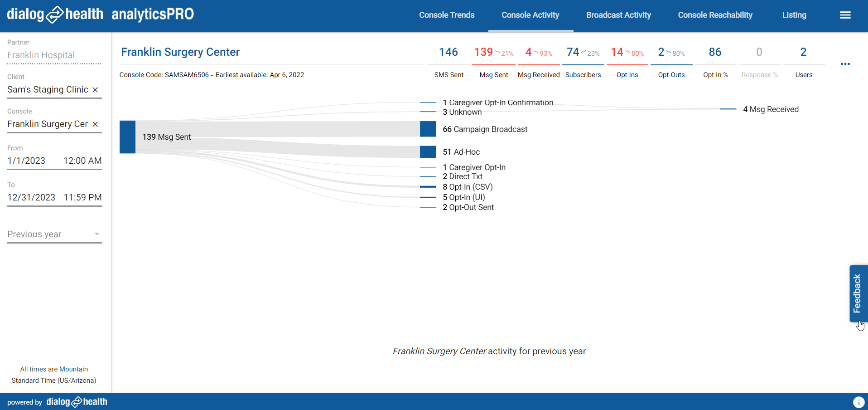This screenshot has height=410, width=868.
Task: Click the Console Code SAMSAM6506 text
Action: coord(164,75)
